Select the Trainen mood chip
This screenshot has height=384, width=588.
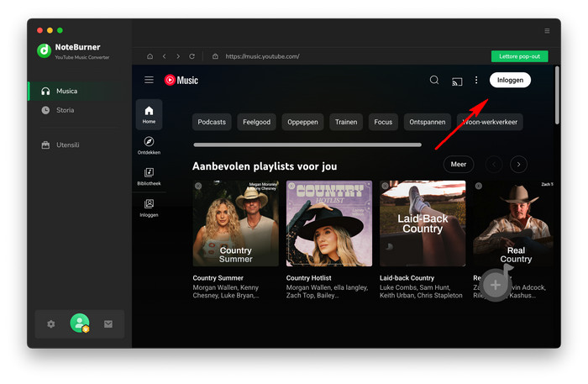click(346, 122)
